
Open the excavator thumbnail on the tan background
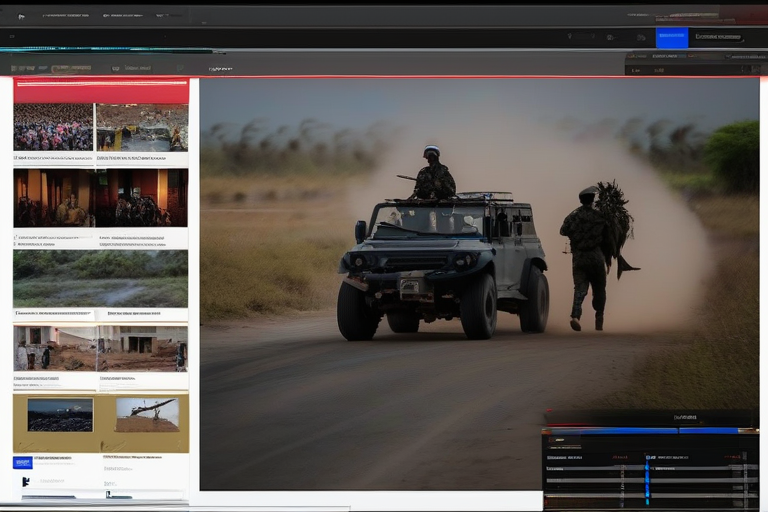[147, 414]
